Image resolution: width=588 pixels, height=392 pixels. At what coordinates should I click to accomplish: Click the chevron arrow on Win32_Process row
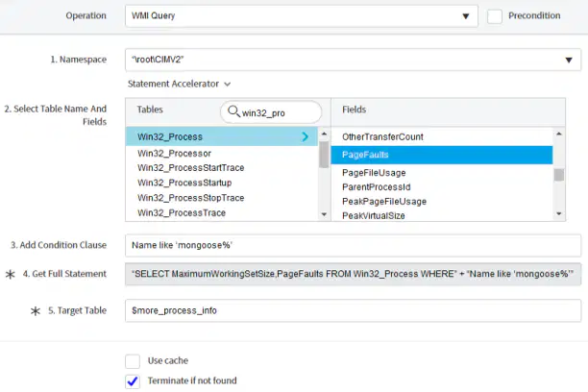point(305,136)
